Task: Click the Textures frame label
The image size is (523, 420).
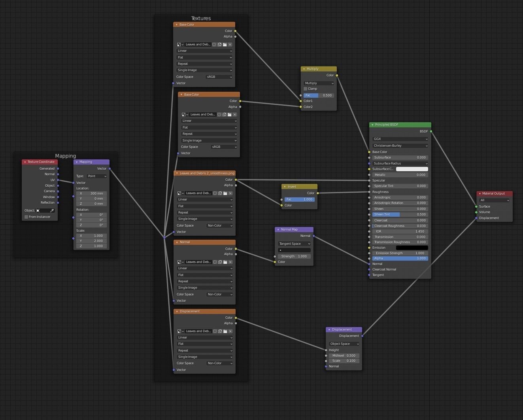Action: (201, 18)
